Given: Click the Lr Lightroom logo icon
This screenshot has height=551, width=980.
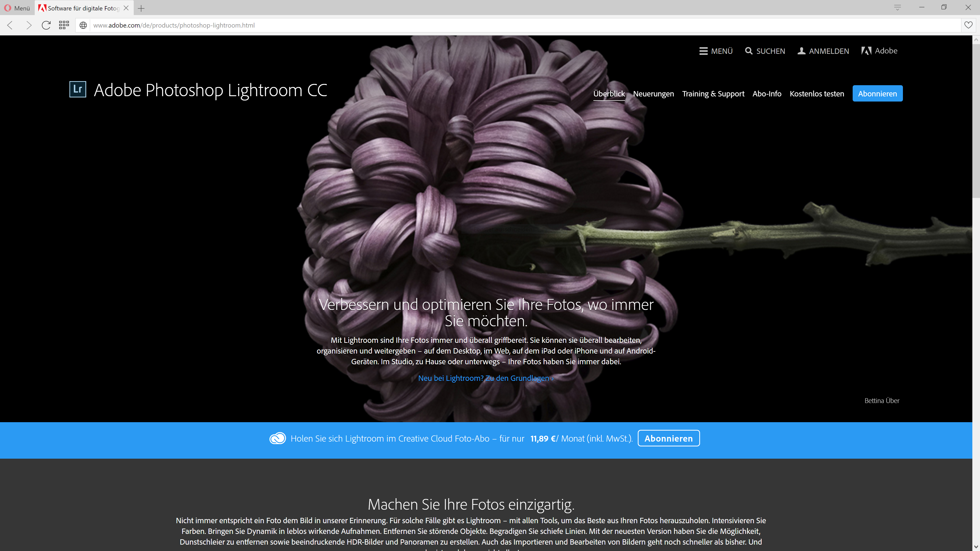Looking at the screenshot, I should tap(78, 89).
